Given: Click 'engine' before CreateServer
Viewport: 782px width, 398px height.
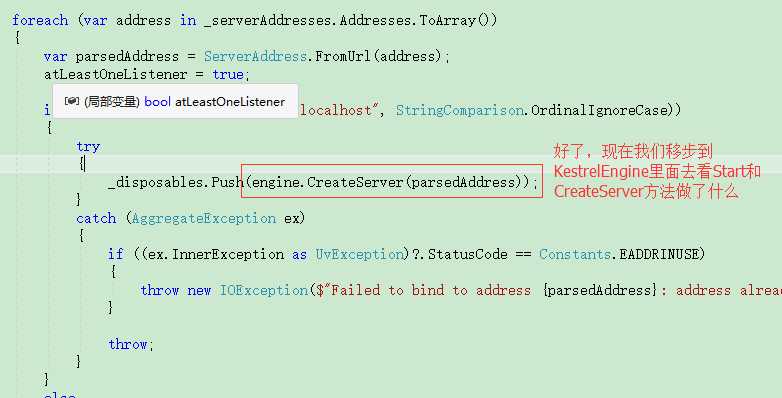Looking at the screenshot, I should click(x=276, y=183).
